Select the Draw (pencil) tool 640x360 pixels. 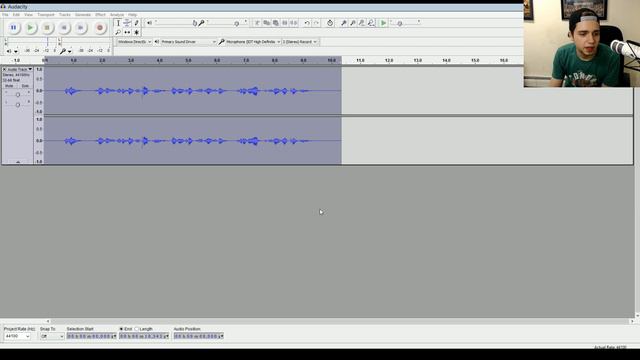tap(136, 23)
